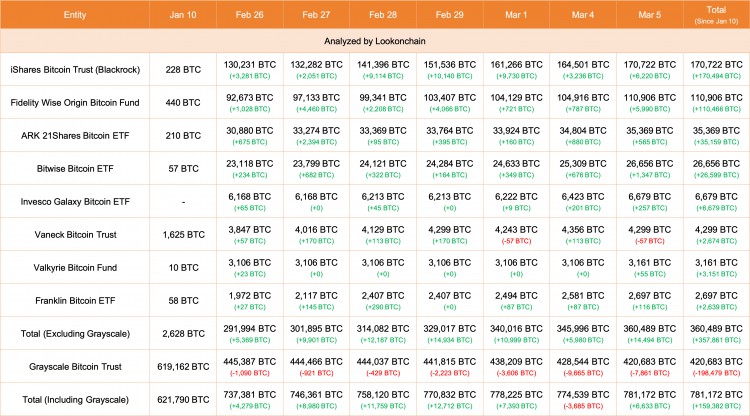Click the Entity column header
The height and width of the screenshot is (416, 750).
[x=75, y=15]
